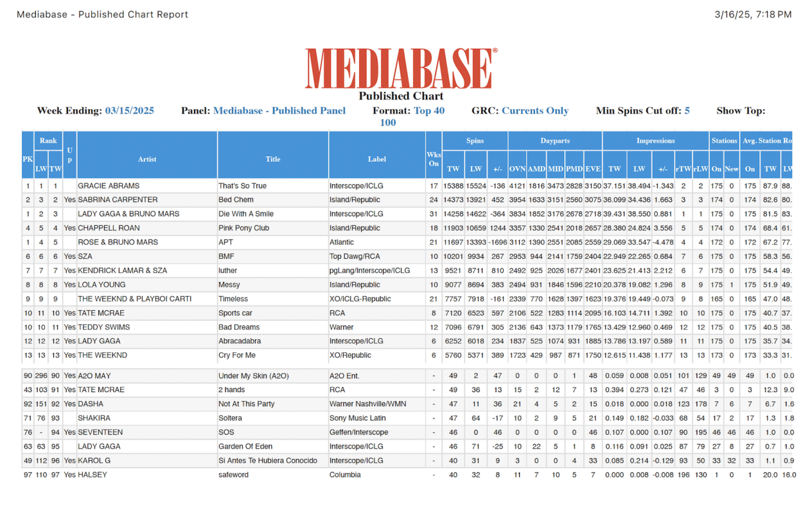812x518 pixels.
Task: Select artist SHAKIRA
Action: [x=94, y=419]
